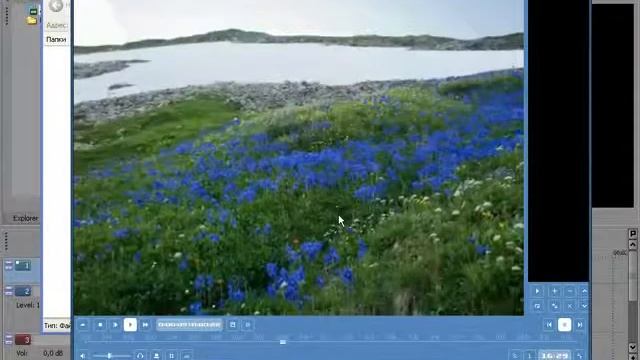Click the resize arrows icon in side grid
640x360 pixels.
click(x=555, y=306)
